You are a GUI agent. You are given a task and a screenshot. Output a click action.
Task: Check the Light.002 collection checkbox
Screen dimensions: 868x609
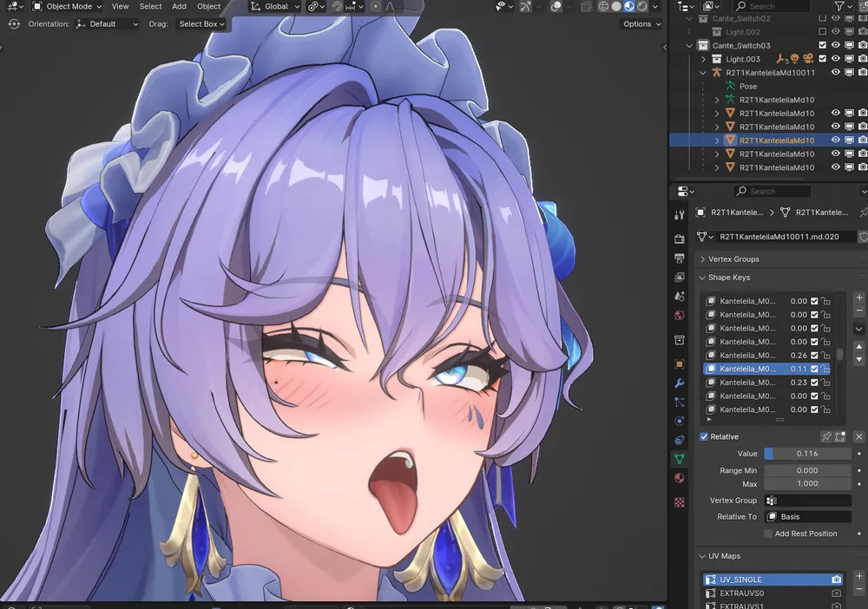click(823, 31)
